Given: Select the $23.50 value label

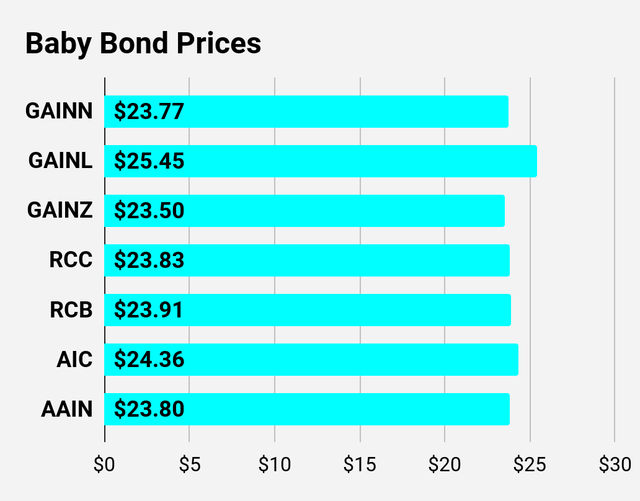Looking at the screenshot, I should click(x=149, y=211).
